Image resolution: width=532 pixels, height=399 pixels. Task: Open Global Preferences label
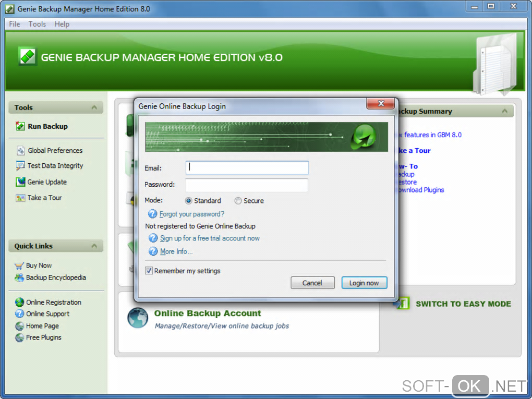[x=55, y=150]
